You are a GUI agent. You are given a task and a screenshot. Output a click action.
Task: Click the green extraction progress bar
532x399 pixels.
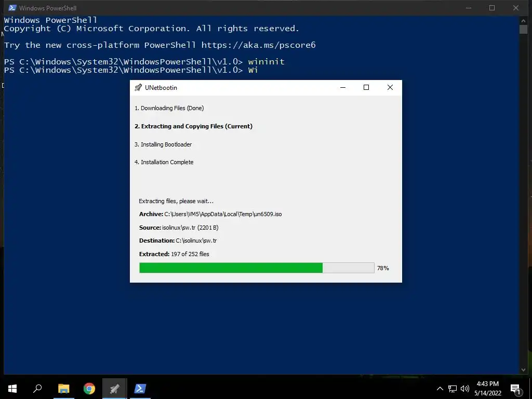point(257,268)
